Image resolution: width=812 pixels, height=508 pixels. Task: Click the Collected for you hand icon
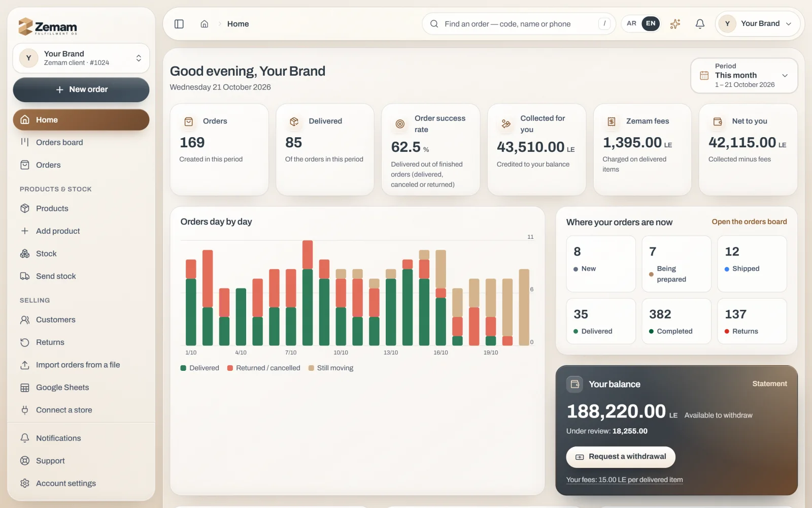506,123
